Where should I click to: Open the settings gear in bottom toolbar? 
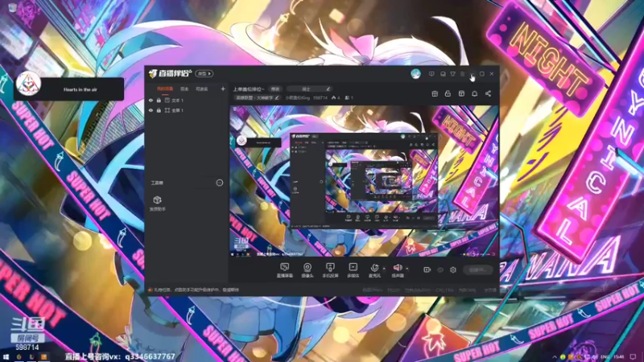pos(453,269)
